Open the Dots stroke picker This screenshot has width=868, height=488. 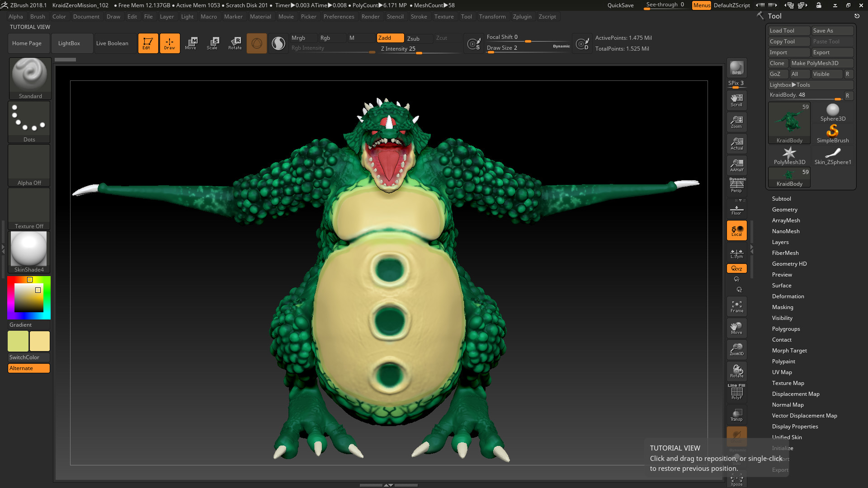point(29,122)
